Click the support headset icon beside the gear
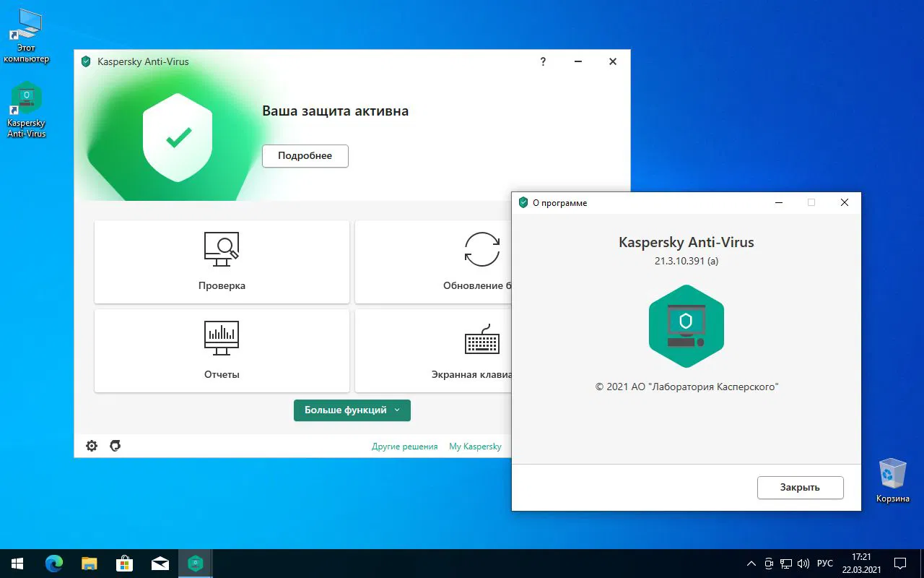This screenshot has height=578, width=924. point(115,446)
